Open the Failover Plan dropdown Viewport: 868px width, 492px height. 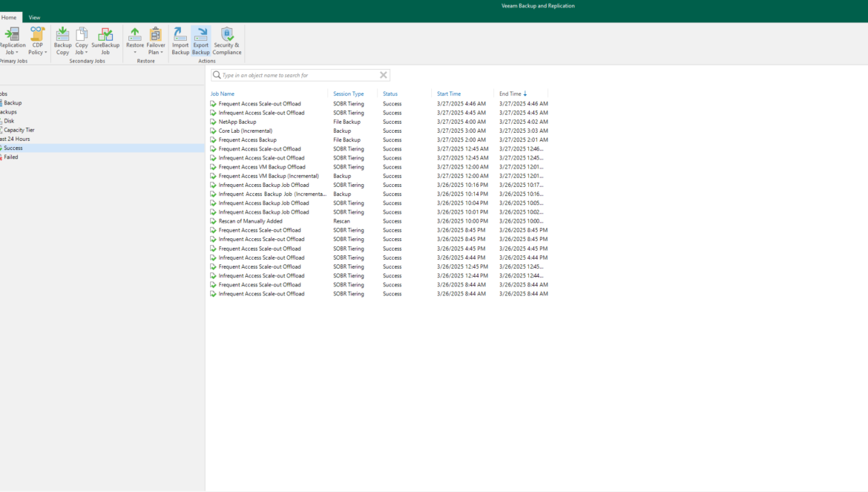tap(156, 41)
